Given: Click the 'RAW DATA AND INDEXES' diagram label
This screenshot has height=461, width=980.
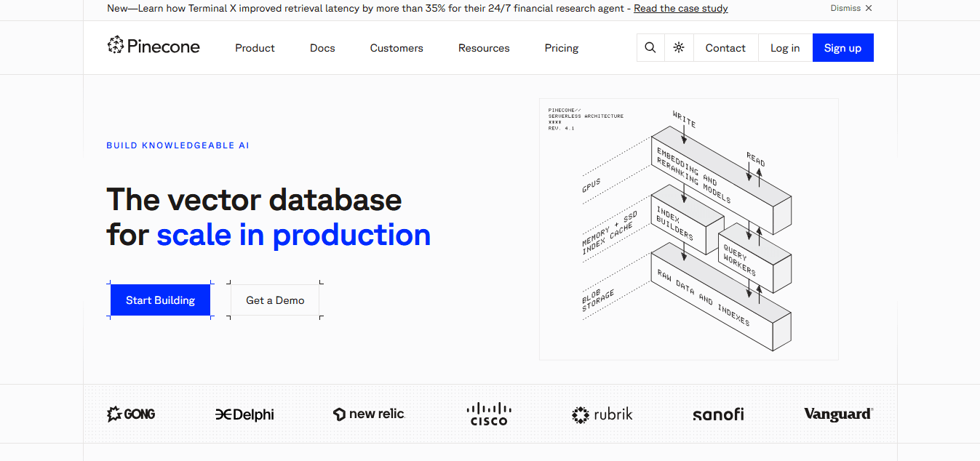Looking at the screenshot, I should [703, 298].
